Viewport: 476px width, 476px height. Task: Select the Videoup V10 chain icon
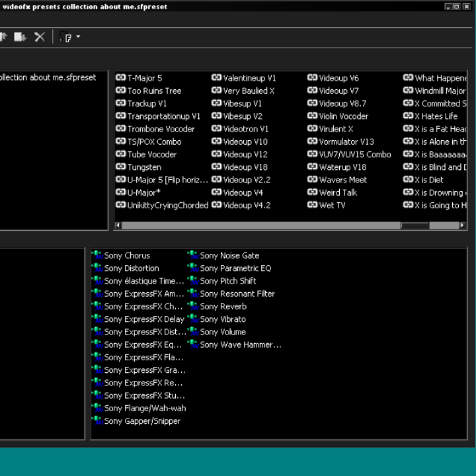216,141
